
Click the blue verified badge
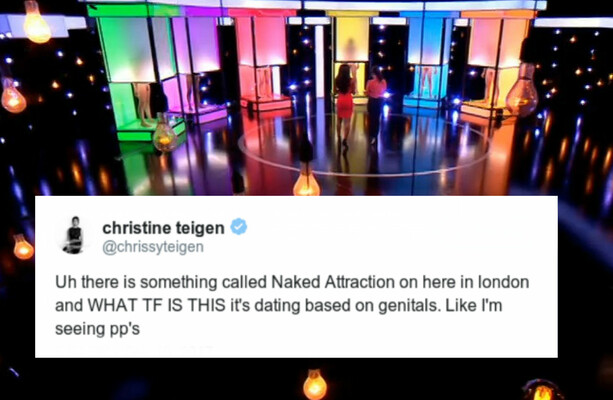pos(238,227)
